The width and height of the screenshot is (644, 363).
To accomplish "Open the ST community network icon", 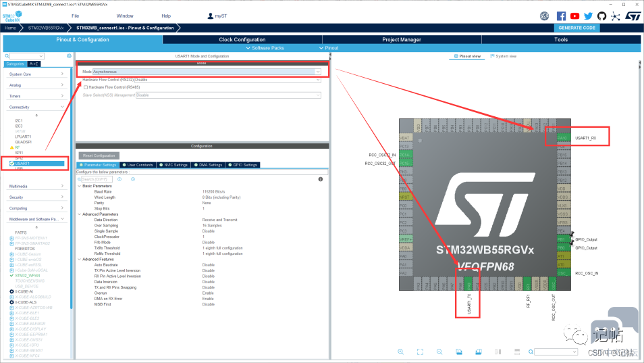I will [x=615, y=16].
